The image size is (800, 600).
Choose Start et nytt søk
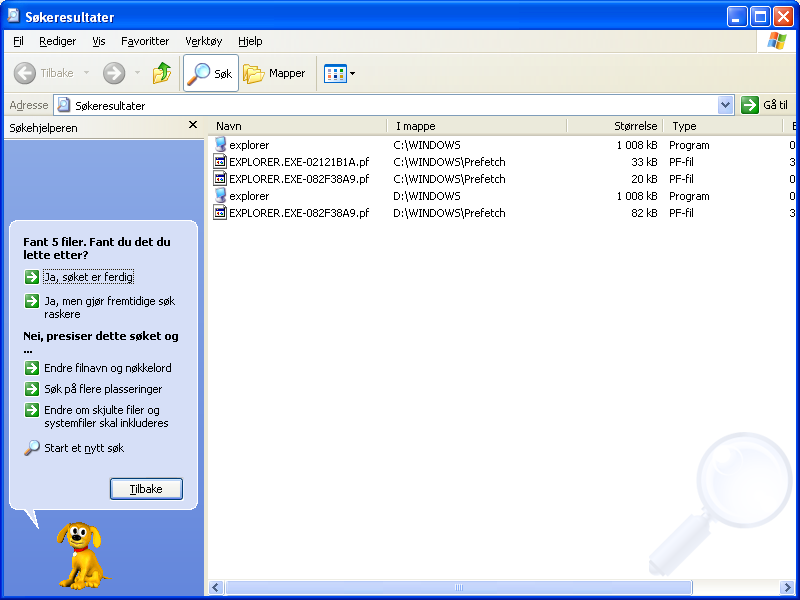coord(84,448)
